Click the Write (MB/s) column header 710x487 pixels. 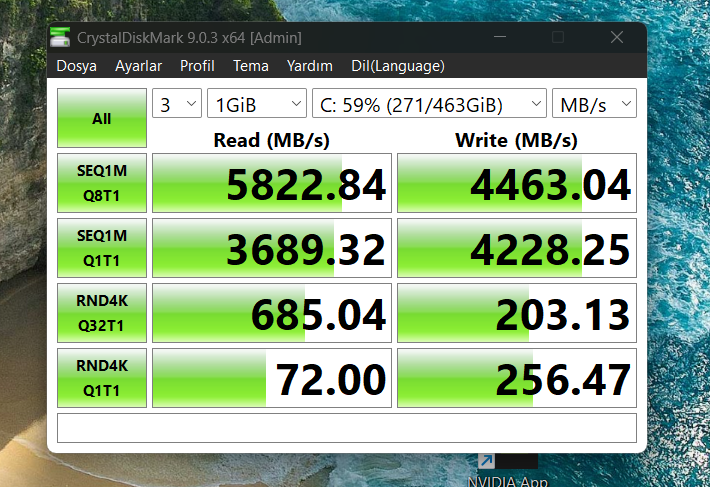(x=517, y=140)
